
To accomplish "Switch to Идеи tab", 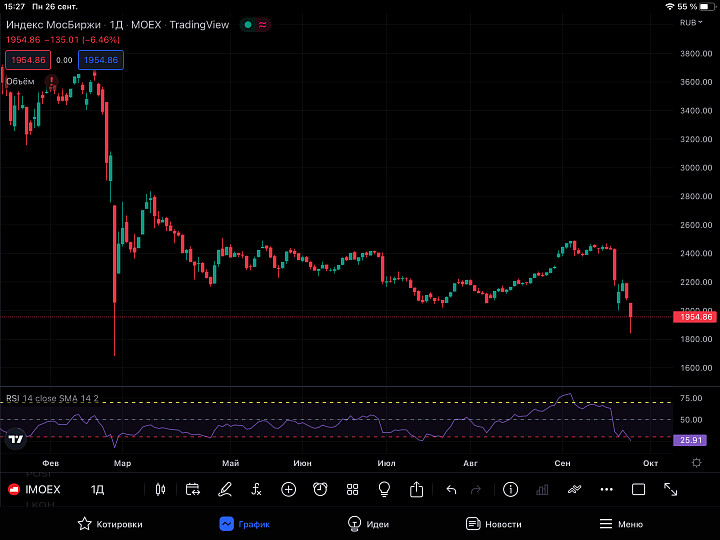I will coord(368,524).
